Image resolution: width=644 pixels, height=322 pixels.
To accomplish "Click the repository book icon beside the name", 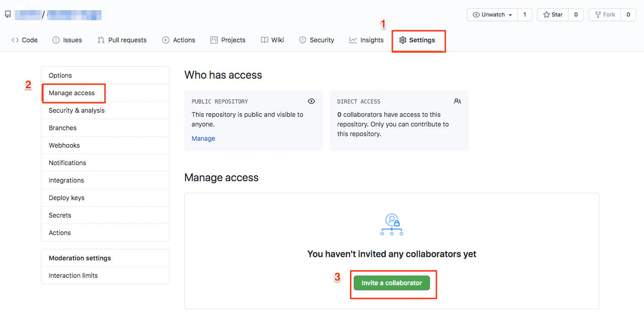I will (x=8, y=15).
